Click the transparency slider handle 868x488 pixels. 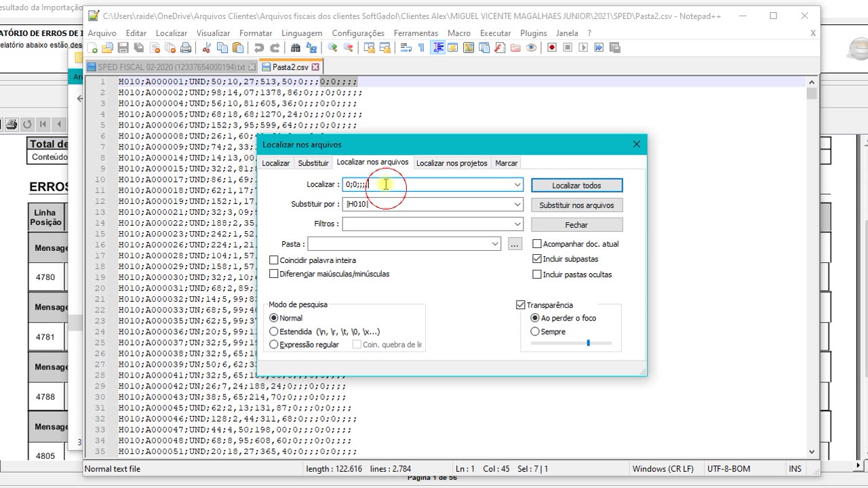point(588,343)
